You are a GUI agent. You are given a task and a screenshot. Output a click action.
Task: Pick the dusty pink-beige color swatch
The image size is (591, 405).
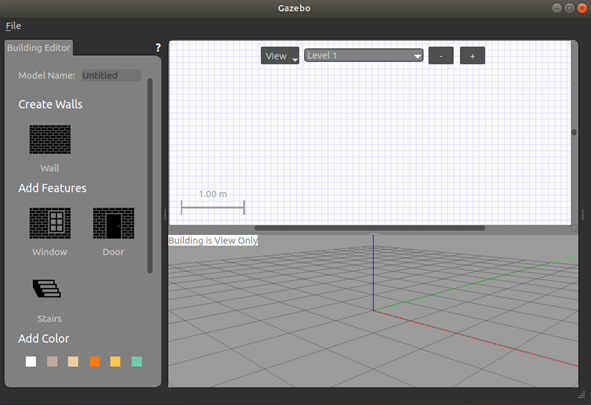pyautogui.click(x=52, y=362)
